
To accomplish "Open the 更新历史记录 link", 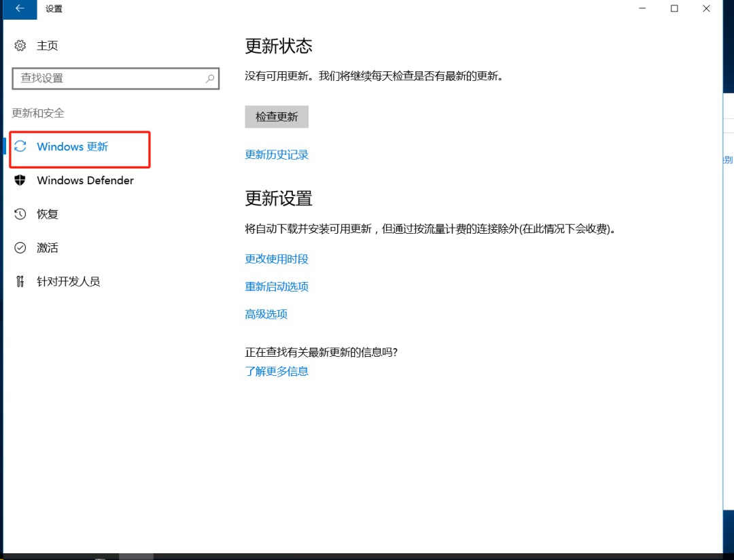I will 277,155.
